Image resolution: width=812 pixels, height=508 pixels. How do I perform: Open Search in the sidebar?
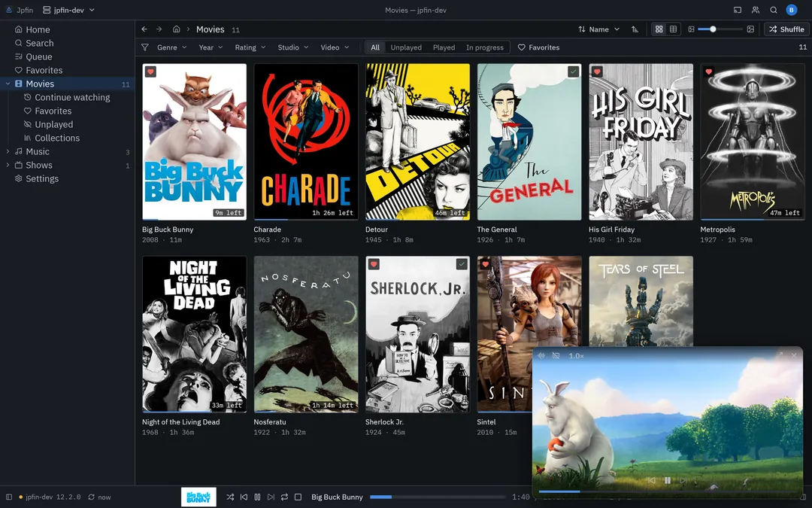[68, 43]
